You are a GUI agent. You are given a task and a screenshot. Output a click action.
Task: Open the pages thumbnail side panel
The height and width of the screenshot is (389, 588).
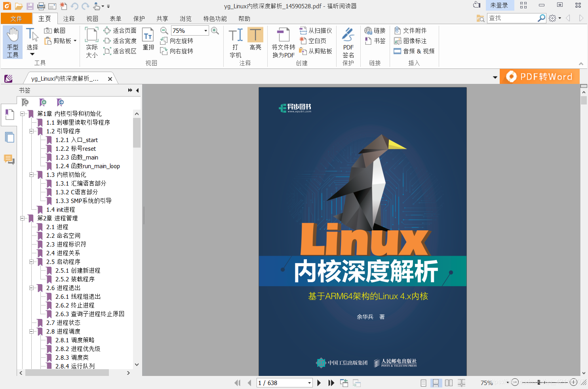(x=9, y=137)
